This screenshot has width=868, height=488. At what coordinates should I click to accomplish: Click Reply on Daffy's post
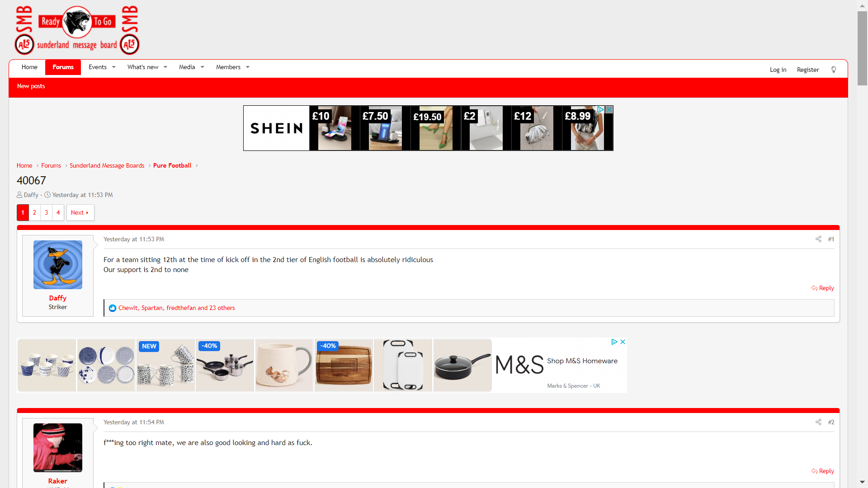point(823,288)
